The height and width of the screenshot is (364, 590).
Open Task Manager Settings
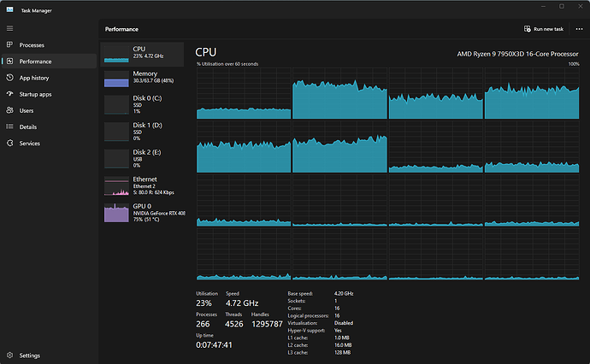[x=49, y=355]
